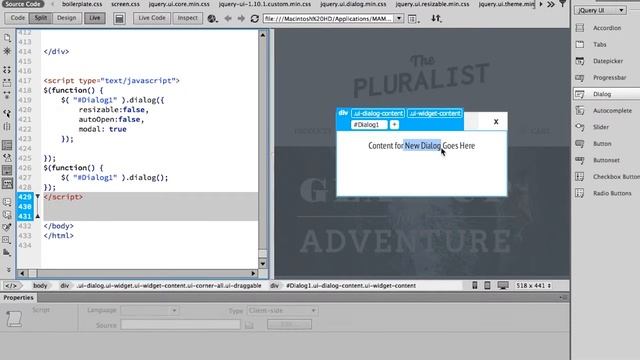Image resolution: width=640 pixels, height=360 pixels.
Task: Switch to Split view
Action: pyautogui.click(x=40, y=18)
